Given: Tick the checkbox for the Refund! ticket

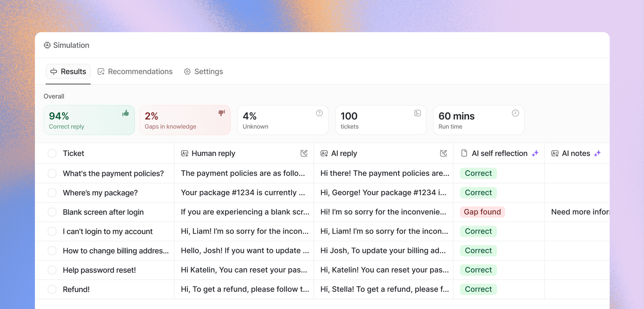Looking at the screenshot, I should click(x=52, y=289).
